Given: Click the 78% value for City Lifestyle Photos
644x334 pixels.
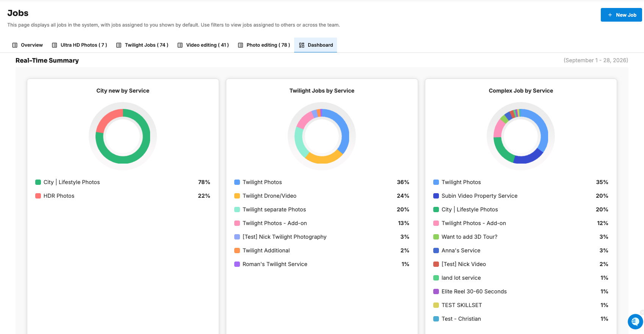Looking at the screenshot, I should pyautogui.click(x=204, y=182).
